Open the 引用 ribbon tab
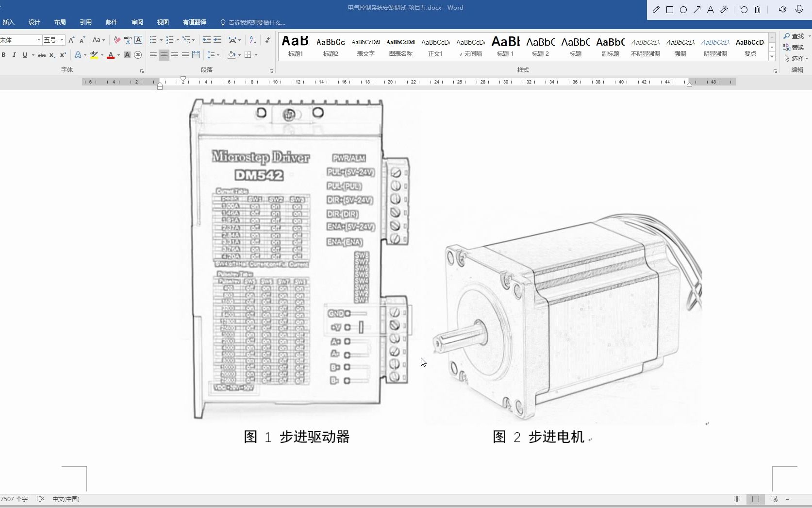Viewport: 812px width, 508px height. click(86, 22)
